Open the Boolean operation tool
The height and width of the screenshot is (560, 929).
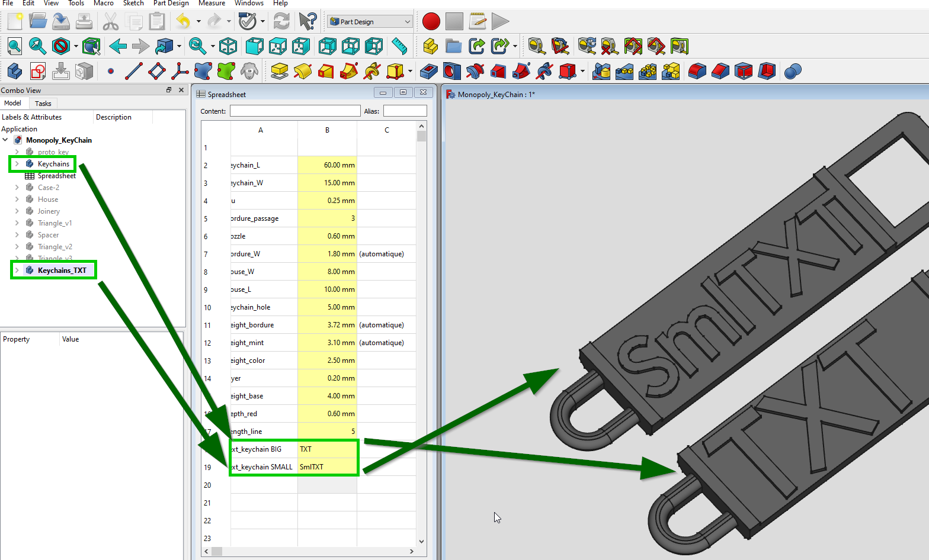tap(793, 72)
